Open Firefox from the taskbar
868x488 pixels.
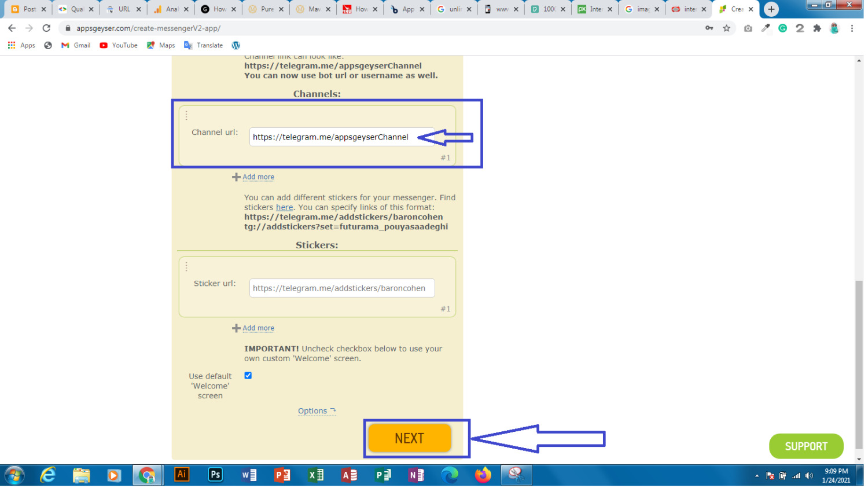(483, 475)
